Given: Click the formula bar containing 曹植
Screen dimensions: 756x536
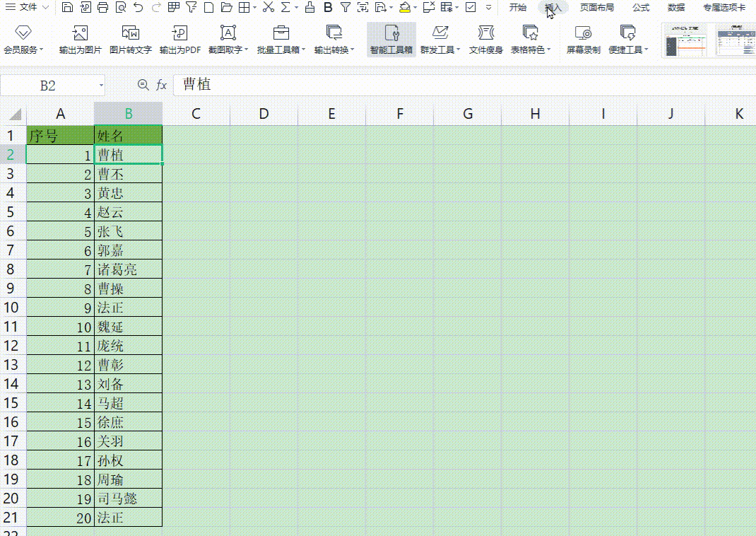Looking at the screenshot, I should pos(463,85).
